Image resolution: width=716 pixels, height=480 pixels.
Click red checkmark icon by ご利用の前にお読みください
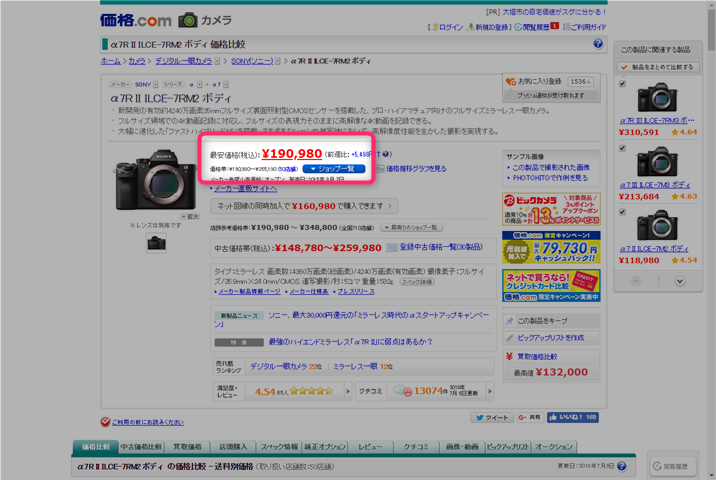(x=105, y=422)
